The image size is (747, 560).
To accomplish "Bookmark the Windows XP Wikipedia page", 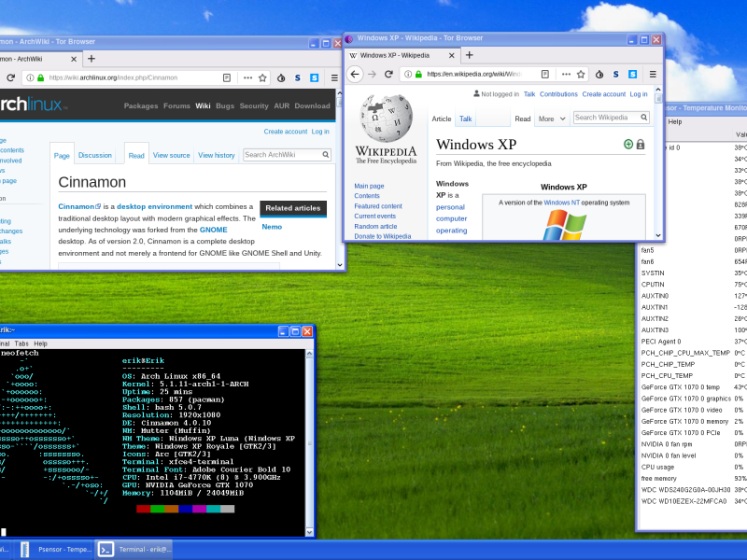I will [x=581, y=74].
